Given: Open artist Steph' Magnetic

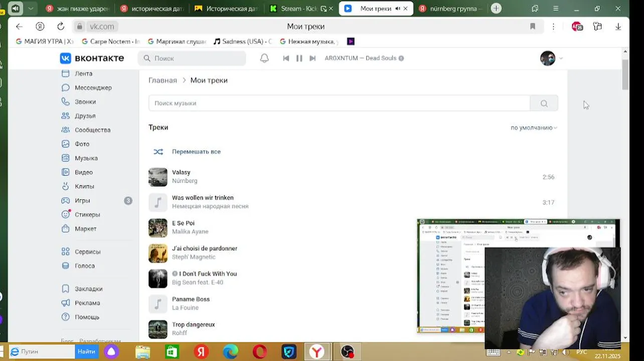Looking at the screenshot, I should point(194,257).
